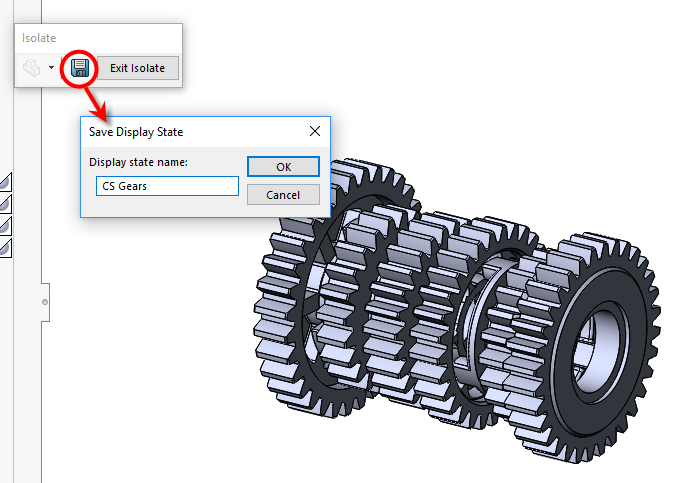Click the Save Display State title bar
696x483 pixels.
click(206, 132)
